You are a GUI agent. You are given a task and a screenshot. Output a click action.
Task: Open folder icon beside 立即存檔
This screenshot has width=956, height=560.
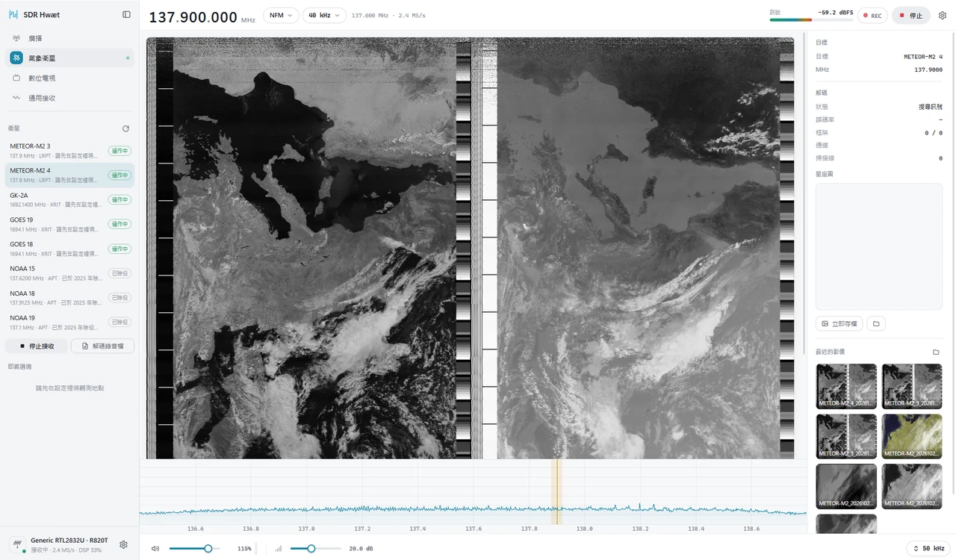(876, 323)
